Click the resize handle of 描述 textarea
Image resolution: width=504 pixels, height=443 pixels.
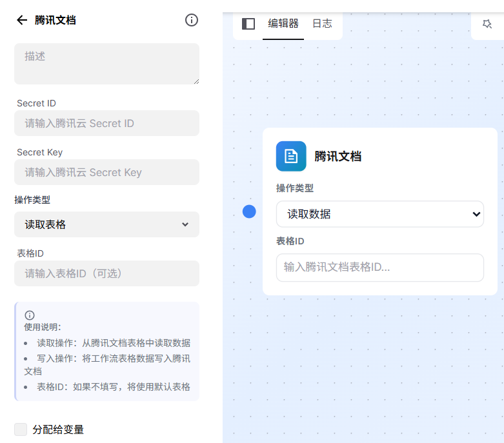[196, 81]
